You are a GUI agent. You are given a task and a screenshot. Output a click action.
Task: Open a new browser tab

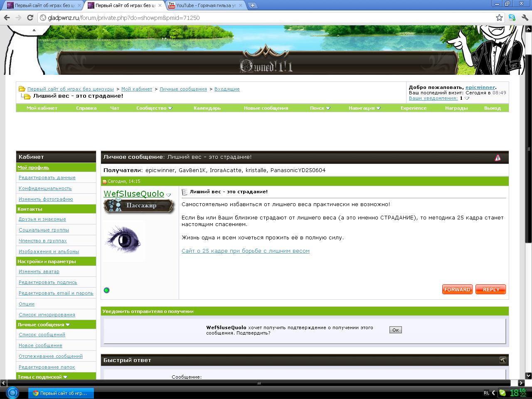252,5
